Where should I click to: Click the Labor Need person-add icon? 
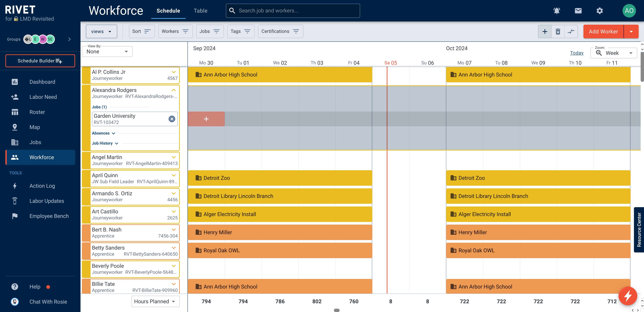15,97
